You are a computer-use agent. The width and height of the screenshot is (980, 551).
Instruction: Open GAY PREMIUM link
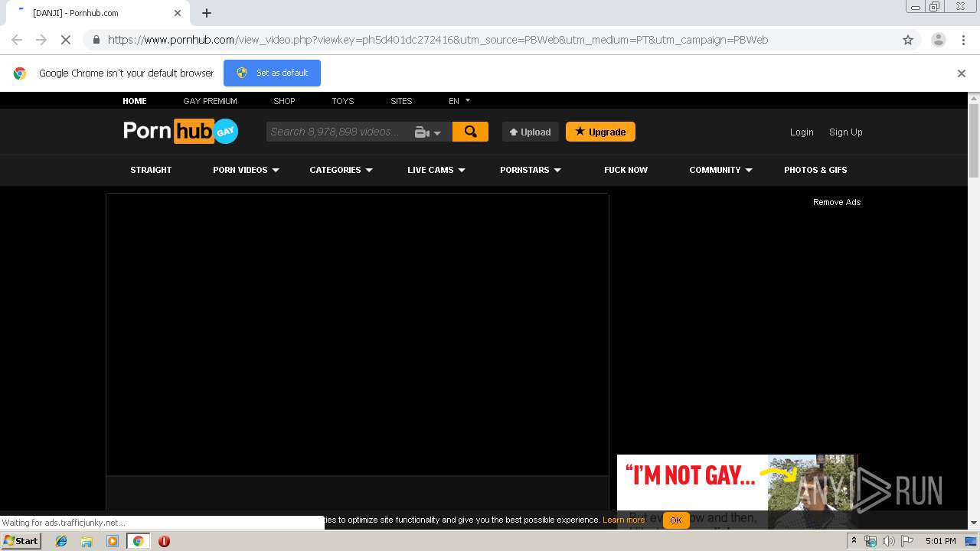point(210,101)
